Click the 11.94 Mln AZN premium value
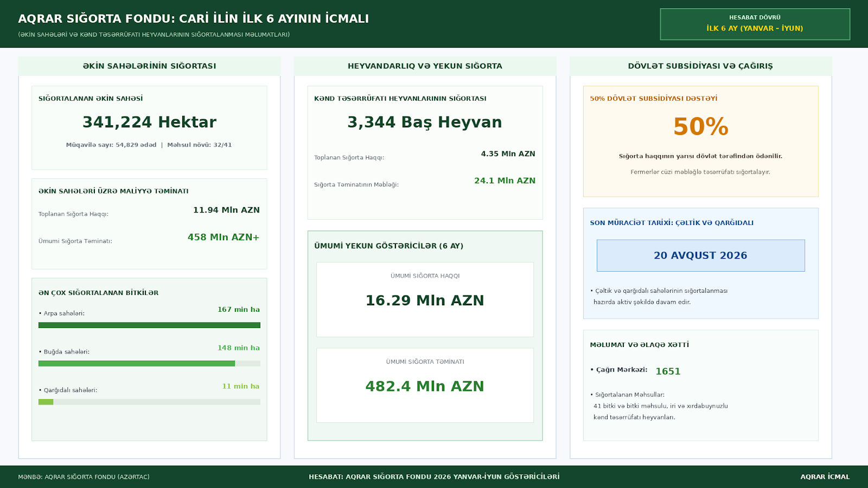Screen dimensions: 868x488 226,210
